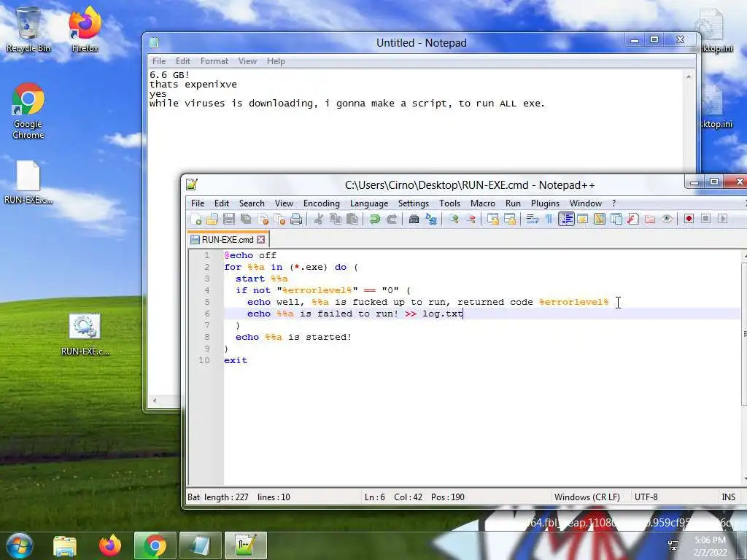Open the Notepad++ Edit menu
Viewport: 747px width, 560px height.
pyautogui.click(x=222, y=203)
